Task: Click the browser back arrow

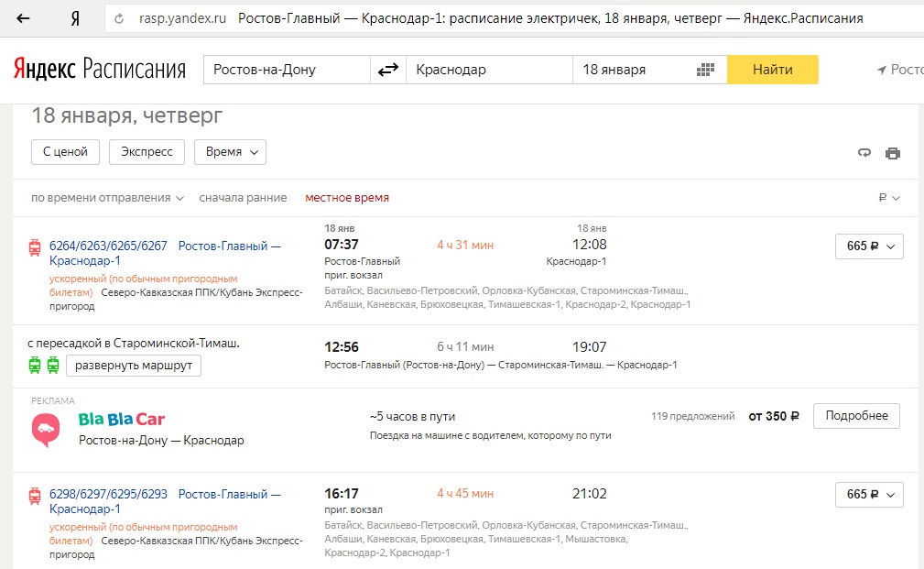Action: 23,18
